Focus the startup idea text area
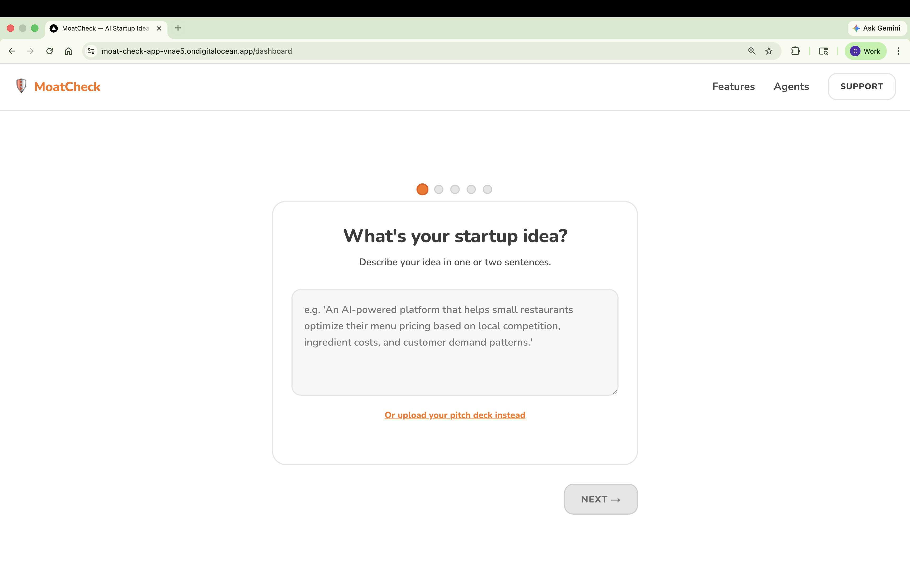 [454, 342]
